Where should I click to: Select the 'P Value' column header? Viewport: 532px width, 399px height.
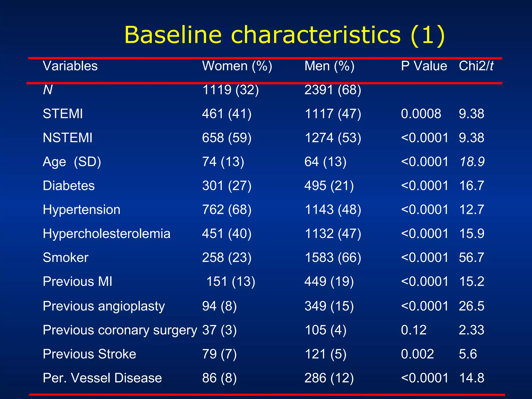coord(424,66)
